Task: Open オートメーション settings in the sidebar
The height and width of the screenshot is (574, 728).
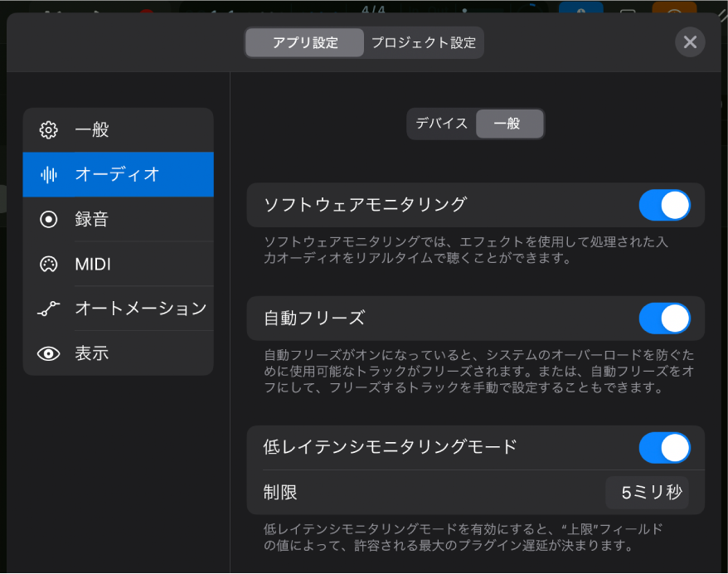Action: [119, 309]
